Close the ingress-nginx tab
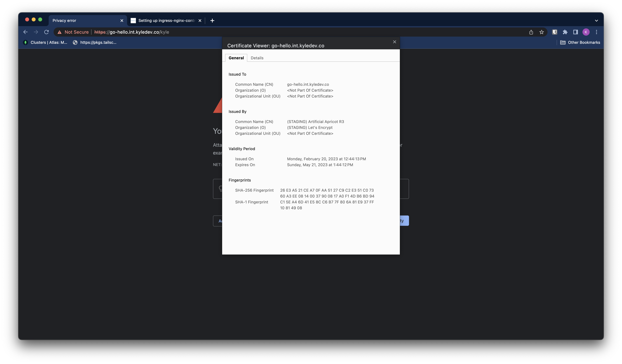This screenshot has width=622, height=364. pyautogui.click(x=200, y=20)
